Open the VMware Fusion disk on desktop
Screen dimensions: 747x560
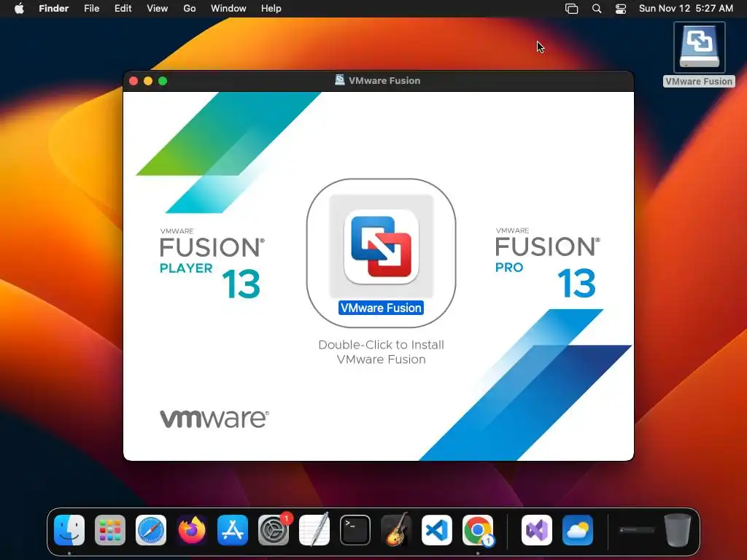click(x=699, y=47)
